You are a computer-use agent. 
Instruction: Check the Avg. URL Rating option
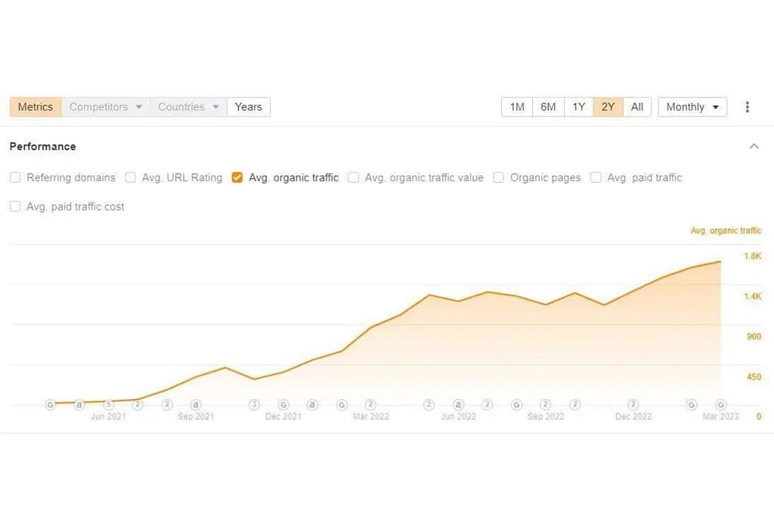point(130,178)
